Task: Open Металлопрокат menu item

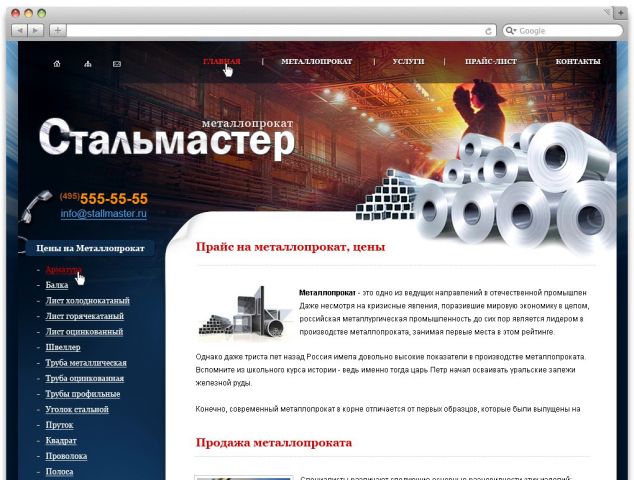Action: [x=317, y=61]
